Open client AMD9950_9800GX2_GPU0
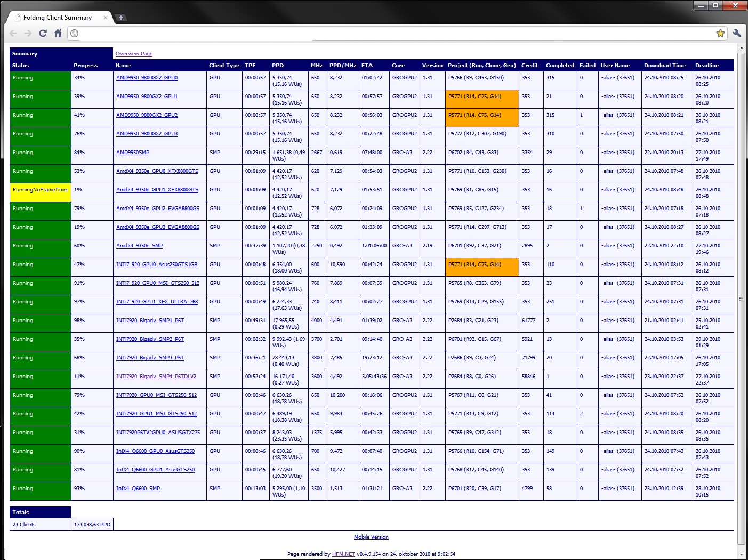Screen dimensions: 748x560 coord(147,78)
